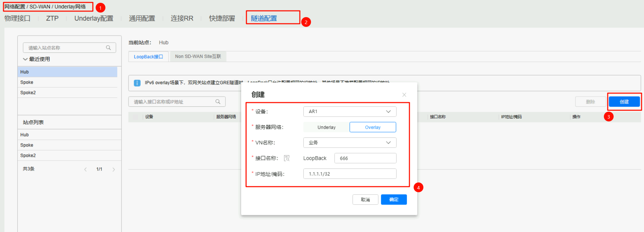Click the interface search magnifier icon
The width and height of the screenshot is (644, 232).
pos(218,102)
